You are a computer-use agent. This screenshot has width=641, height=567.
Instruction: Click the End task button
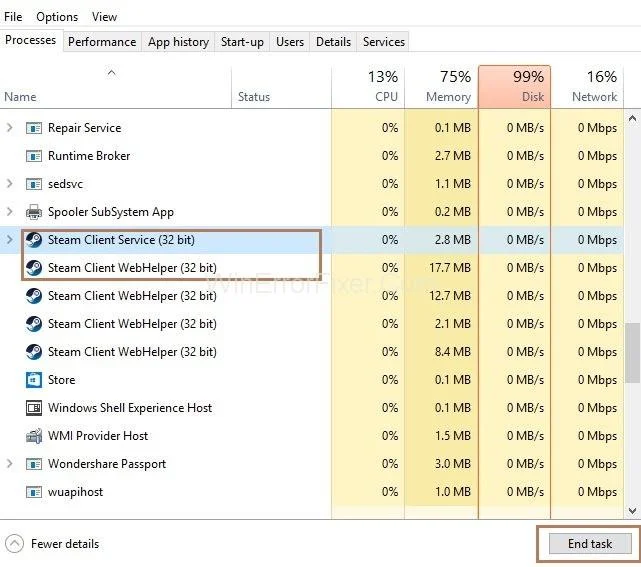pyautogui.click(x=590, y=544)
